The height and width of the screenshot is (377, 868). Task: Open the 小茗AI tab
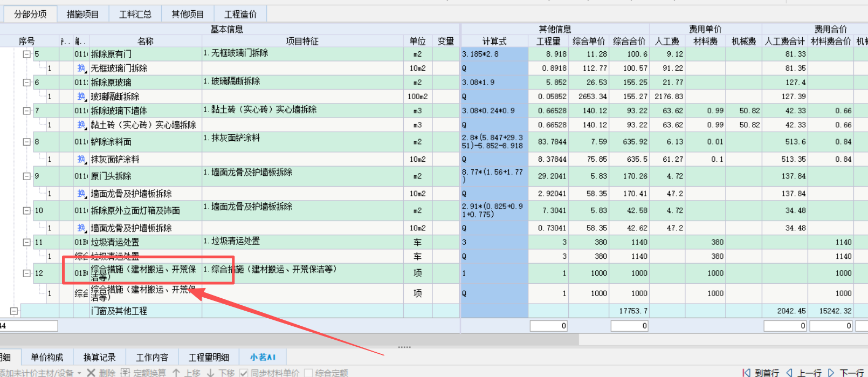click(x=263, y=357)
